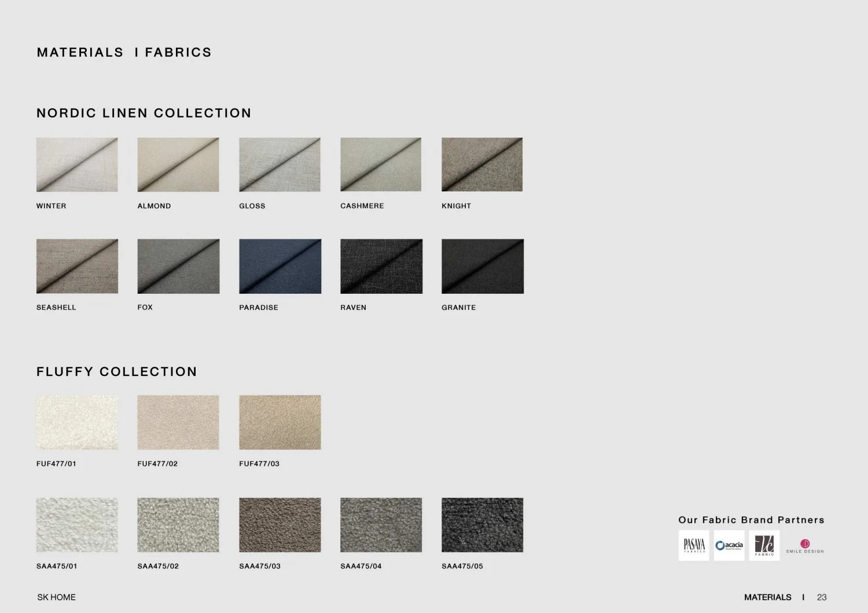The height and width of the screenshot is (613, 868).
Task: Click the FUF477/03 code label
Action: tap(259, 464)
